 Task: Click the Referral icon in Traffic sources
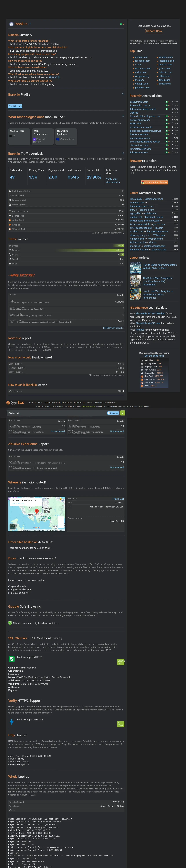coord(10,250)
